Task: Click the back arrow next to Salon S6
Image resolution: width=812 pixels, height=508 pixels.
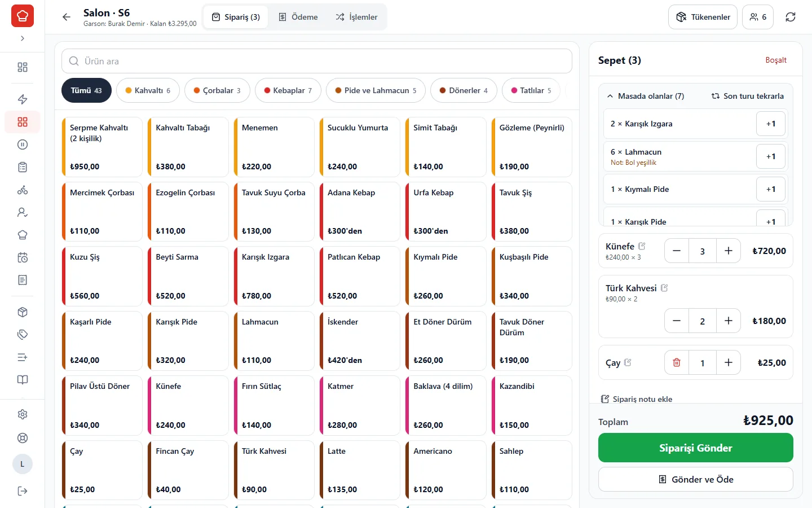Action: click(x=67, y=17)
